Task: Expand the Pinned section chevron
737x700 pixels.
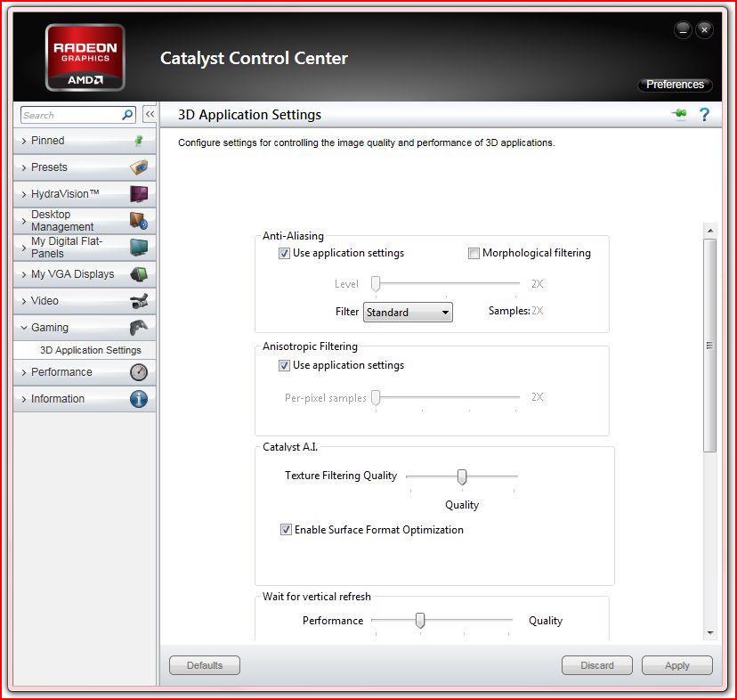Action: click(x=24, y=141)
